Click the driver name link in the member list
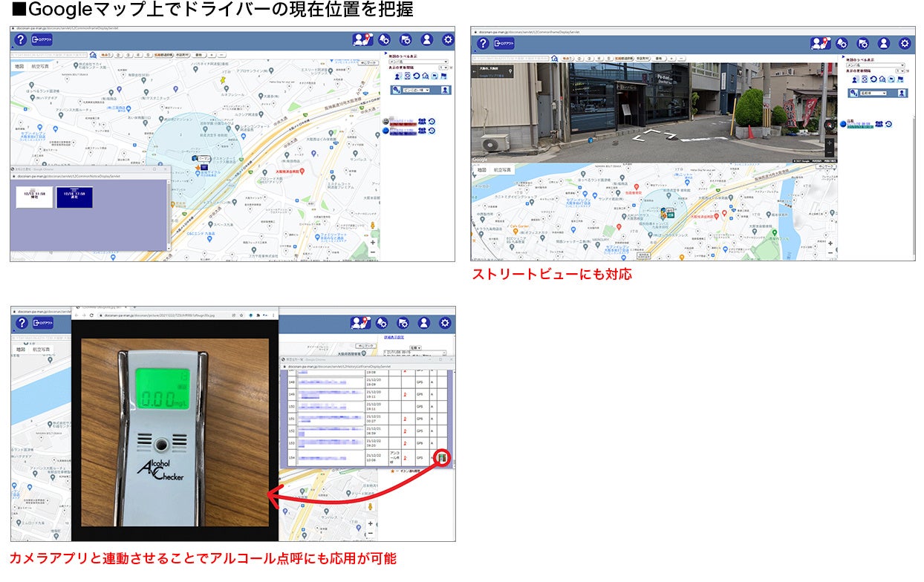Viewport: 924px width, 582px height. click(401, 120)
